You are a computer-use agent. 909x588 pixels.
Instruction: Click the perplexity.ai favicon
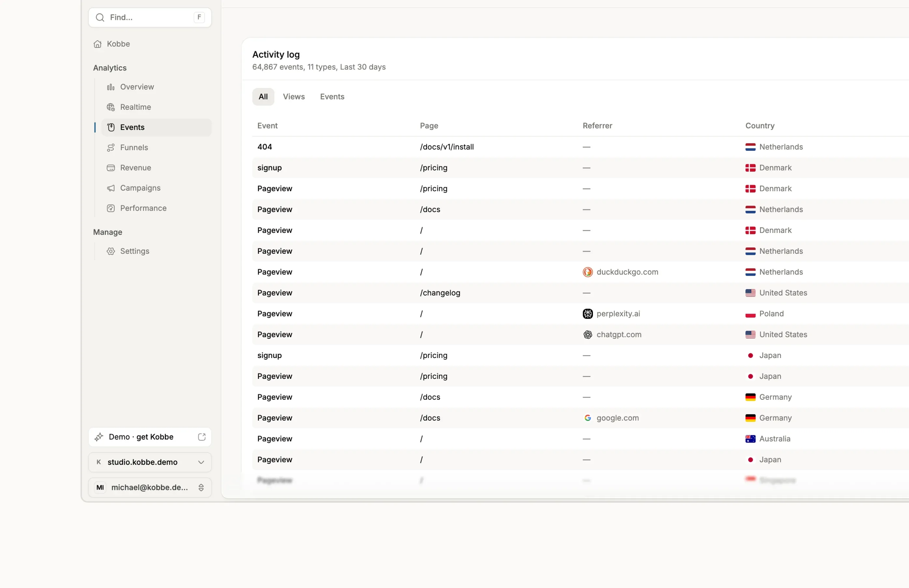pos(587,313)
